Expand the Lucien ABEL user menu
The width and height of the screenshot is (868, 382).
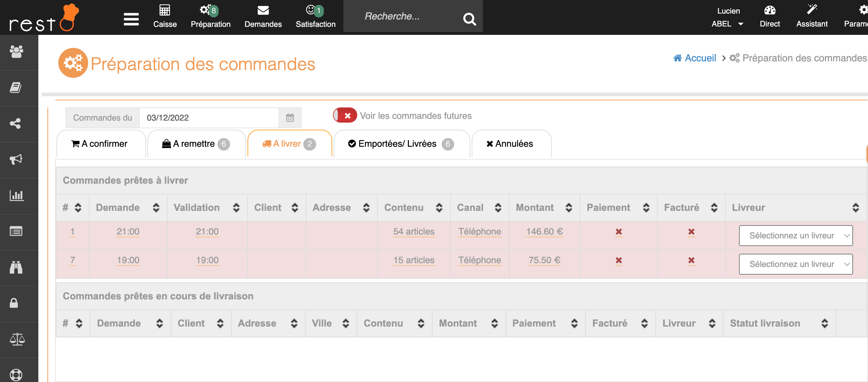point(728,17)
